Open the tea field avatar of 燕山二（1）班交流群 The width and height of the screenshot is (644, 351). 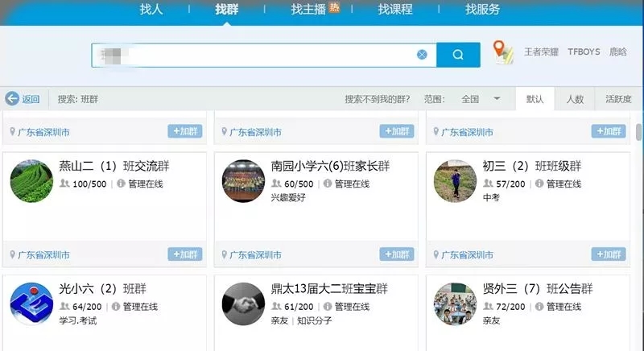(x=31, y=180)
